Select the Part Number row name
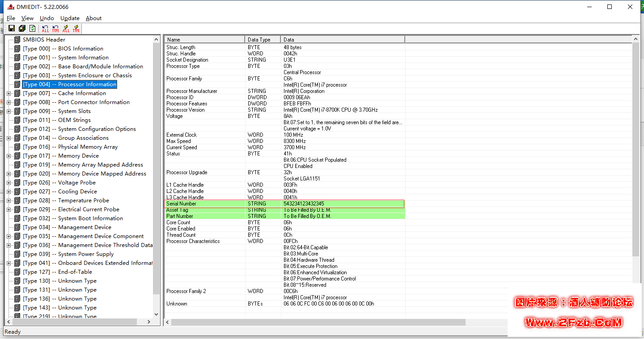The width and height of the screenshot is (644, 339). [180, 216]
